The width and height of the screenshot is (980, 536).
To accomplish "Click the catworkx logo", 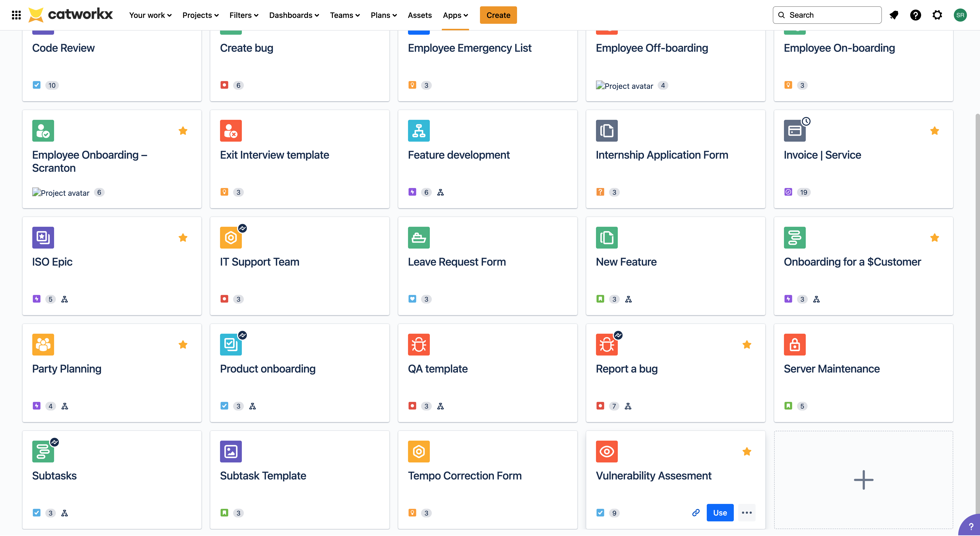I will point(71,15).
